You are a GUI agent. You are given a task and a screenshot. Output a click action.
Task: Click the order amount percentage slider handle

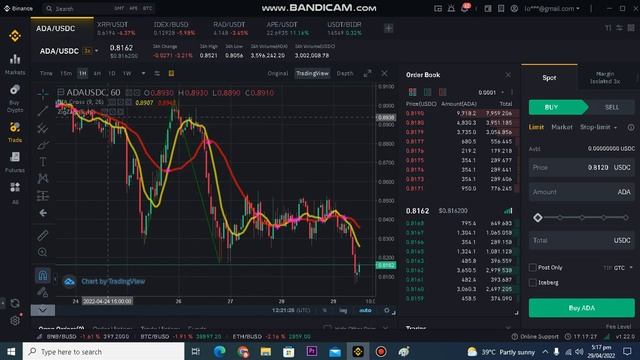[x=538, y=218]
